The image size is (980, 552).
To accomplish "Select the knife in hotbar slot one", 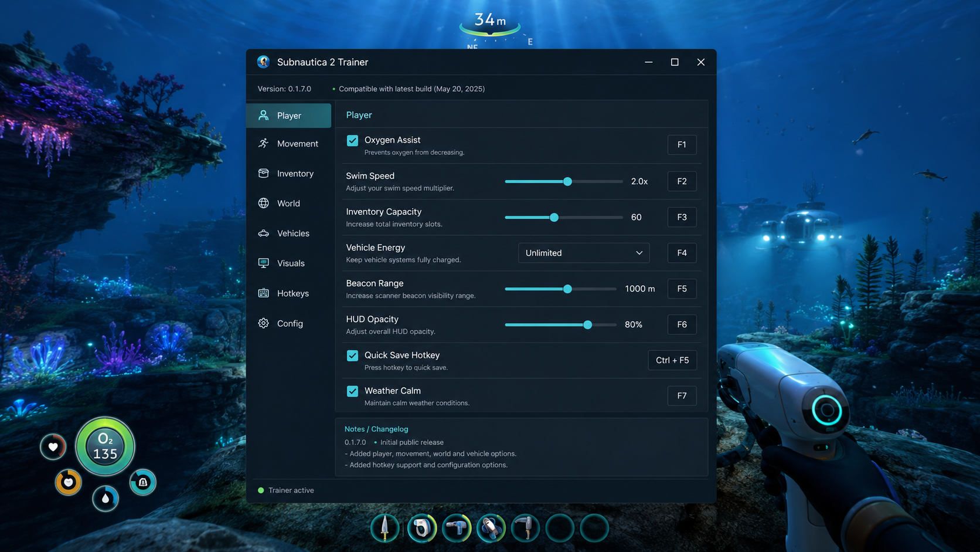I will 385,528.
